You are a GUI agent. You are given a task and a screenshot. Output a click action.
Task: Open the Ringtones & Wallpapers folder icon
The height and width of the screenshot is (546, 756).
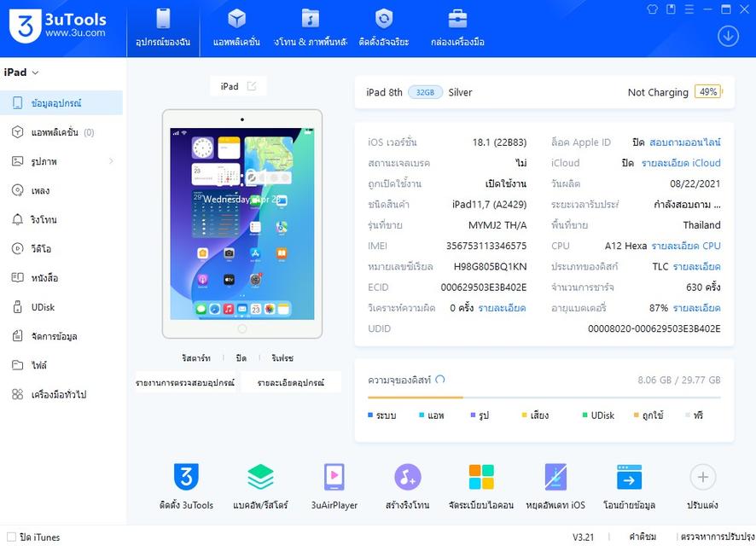click(x=311, y=19)
